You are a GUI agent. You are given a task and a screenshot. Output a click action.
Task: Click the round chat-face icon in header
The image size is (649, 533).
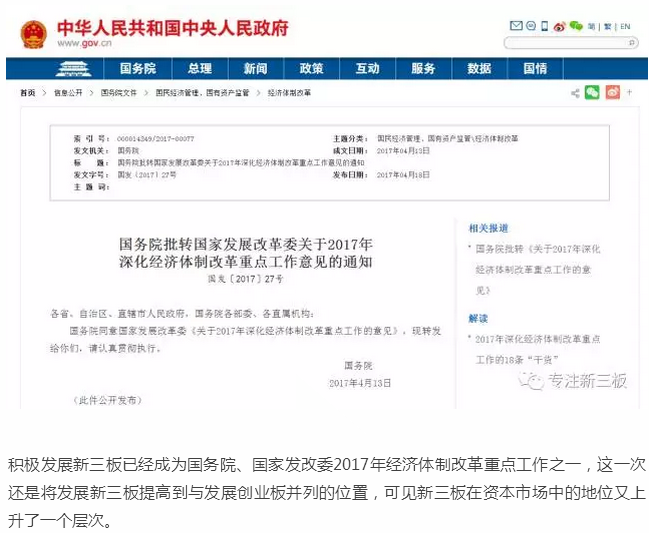point(531,26)
